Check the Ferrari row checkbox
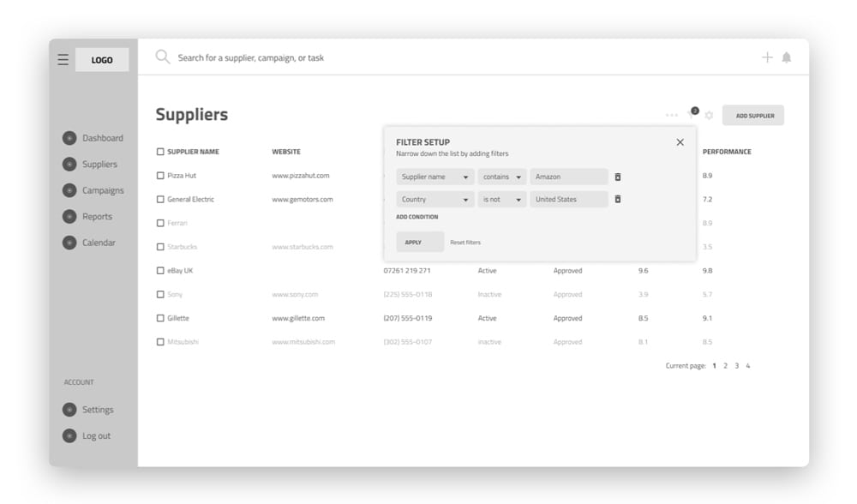The width and height of the screenshot is (857, 504). (160, 223)
